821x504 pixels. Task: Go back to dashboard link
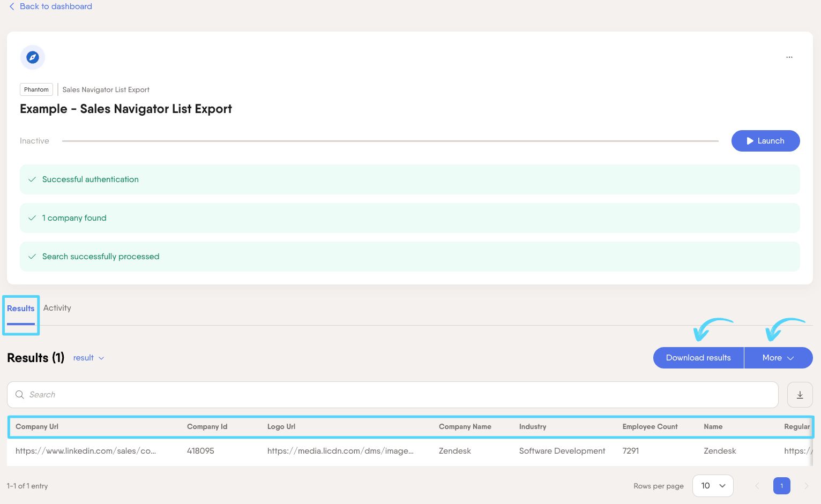[50, 6]
